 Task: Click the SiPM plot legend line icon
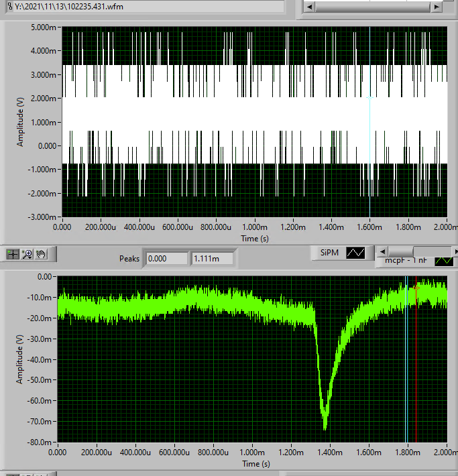pyautogui.click(x=355, y=253)
